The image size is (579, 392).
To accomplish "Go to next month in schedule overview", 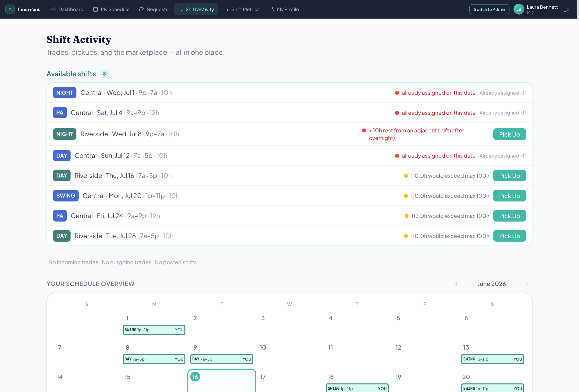I will pos(527,284).
